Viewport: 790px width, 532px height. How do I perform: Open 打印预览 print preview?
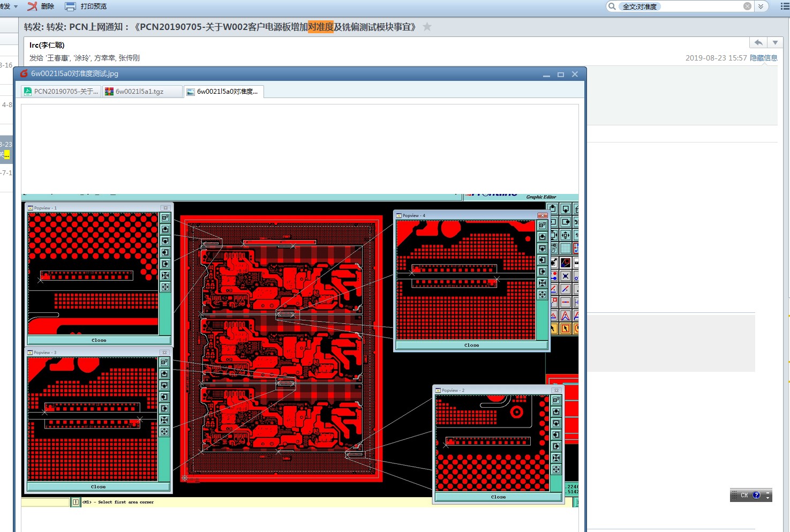[x=86, y=6]
